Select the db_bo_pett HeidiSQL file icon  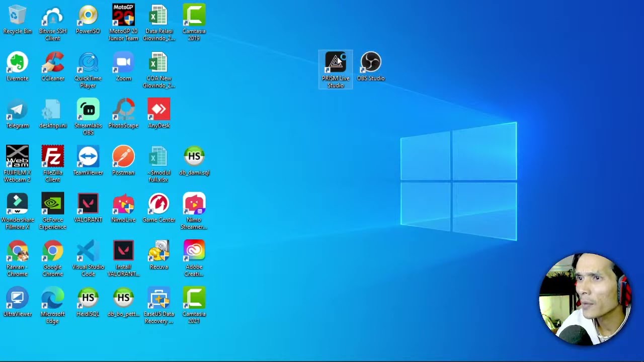coord(123,303)
